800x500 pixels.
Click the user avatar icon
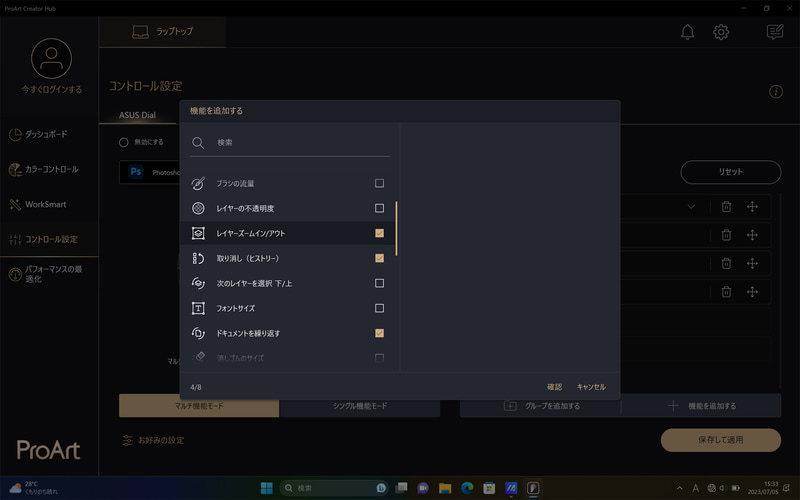click(x=52, y=58)
